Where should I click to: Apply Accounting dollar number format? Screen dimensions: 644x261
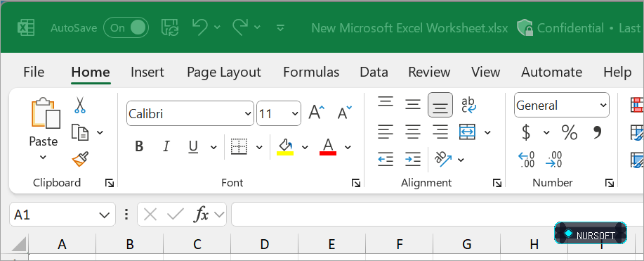[x=526, y=132]
